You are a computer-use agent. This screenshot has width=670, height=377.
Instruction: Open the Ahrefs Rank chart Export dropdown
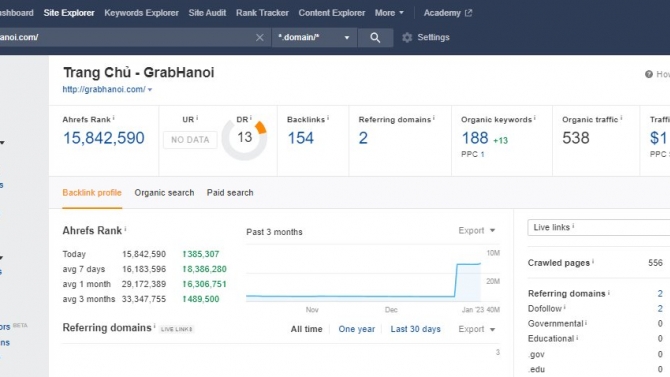click(476, 230)
